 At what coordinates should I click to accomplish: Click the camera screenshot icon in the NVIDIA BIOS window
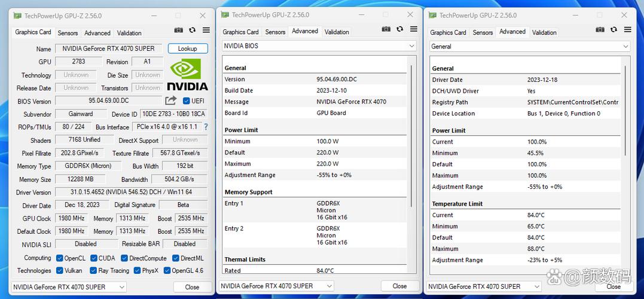[x=386, y=30]
